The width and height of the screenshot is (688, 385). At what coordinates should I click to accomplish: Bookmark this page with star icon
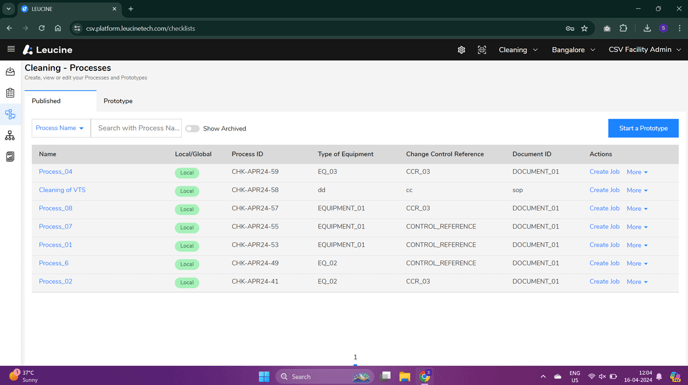click(x=584, y=29)
